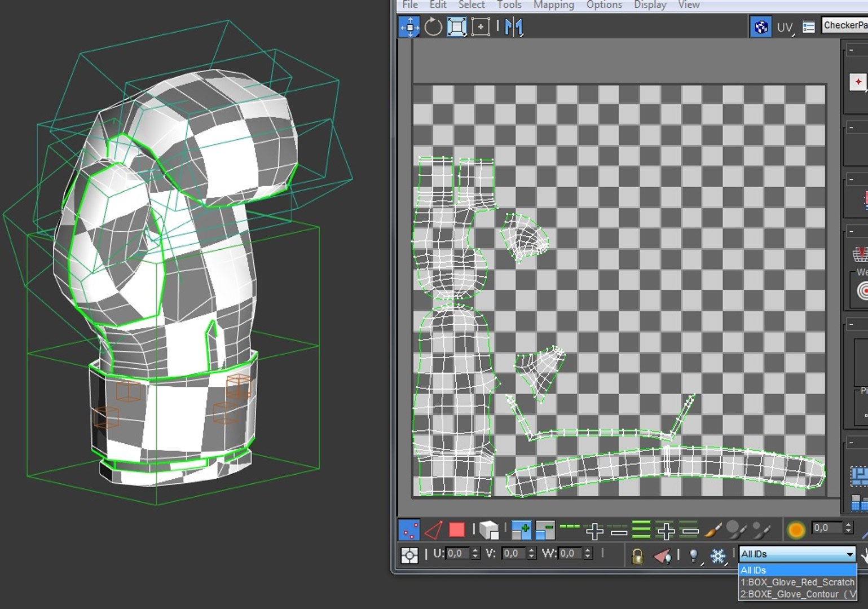Toggle Absolute/Relative transform type-in icon
Image resolution: width=868 pixels, height=609 pixels.
[x=409, y=555]
